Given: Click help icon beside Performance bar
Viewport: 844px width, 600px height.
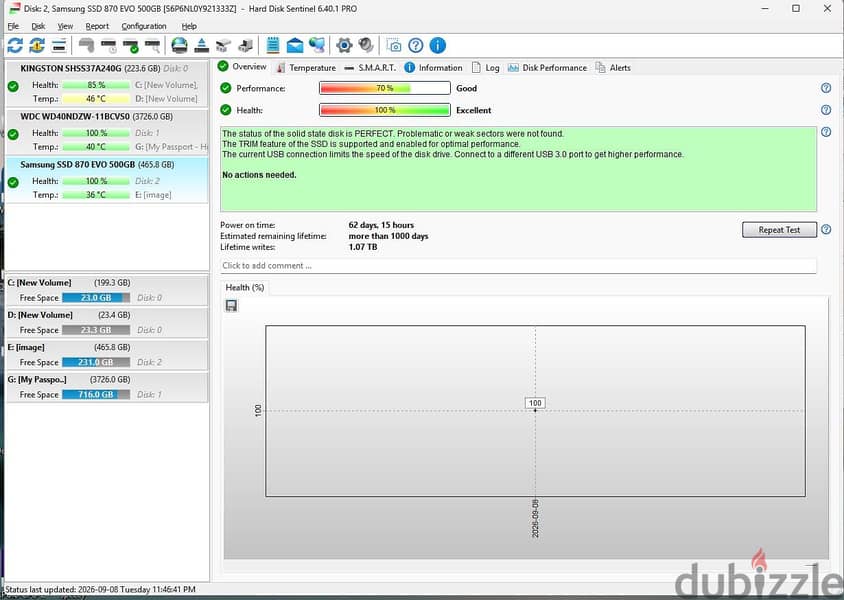Looking at the screenshot, I should (826, 88).
